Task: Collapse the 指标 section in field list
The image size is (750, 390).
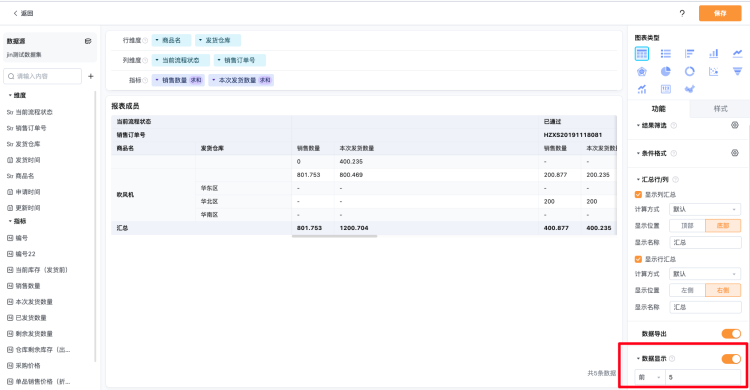Action: (10, 221)
